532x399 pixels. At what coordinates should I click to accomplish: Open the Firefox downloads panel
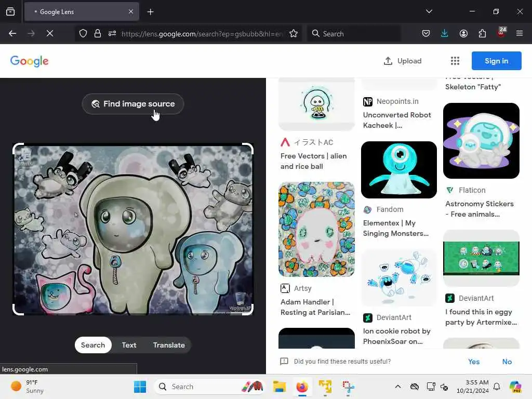click(x=445, y=33)
